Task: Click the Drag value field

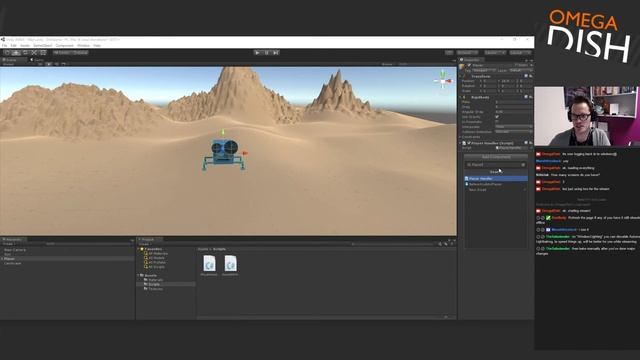Action: coord(514,107)
